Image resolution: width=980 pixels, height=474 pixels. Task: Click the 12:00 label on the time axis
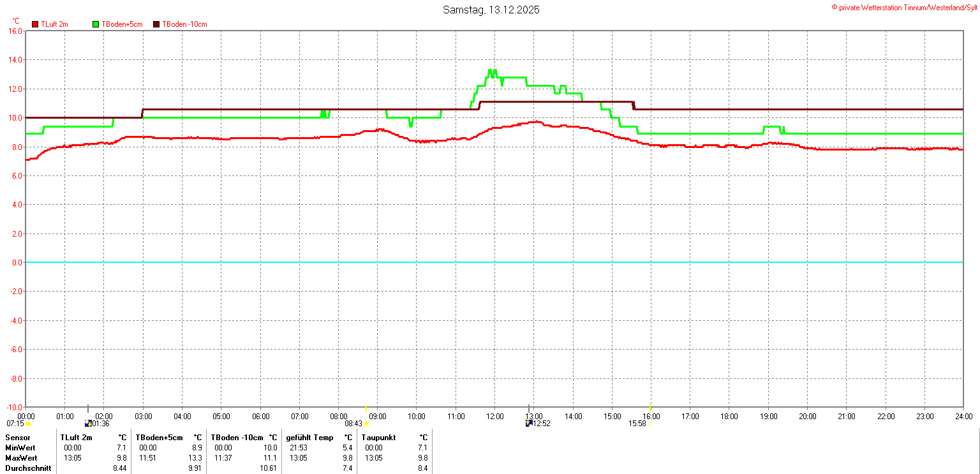494,416
